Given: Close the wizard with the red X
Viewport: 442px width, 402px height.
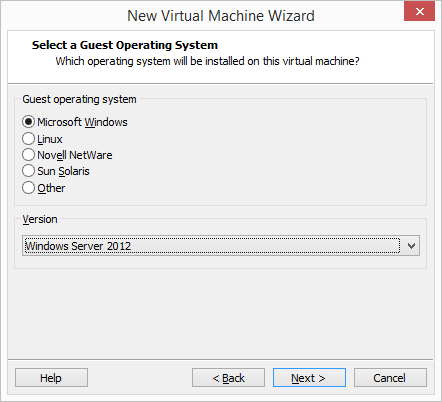Looking at the screenshot, I should (x=419, y=11).
